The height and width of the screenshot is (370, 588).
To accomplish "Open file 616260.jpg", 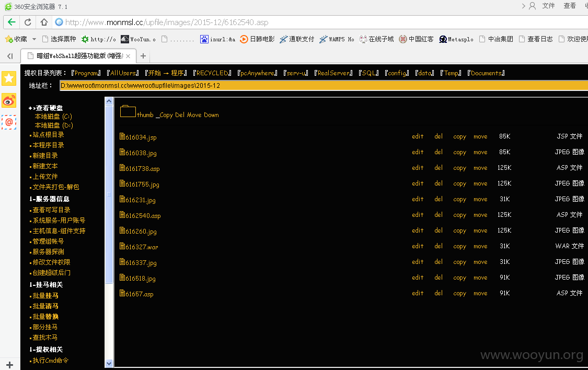I will pos(141,232).
